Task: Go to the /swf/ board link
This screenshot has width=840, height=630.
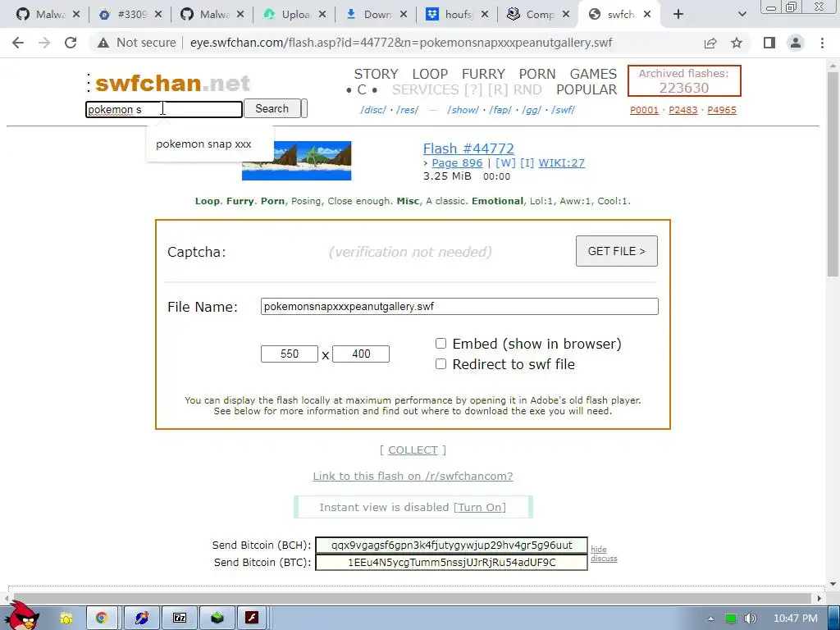Action: tap(563, 110)
